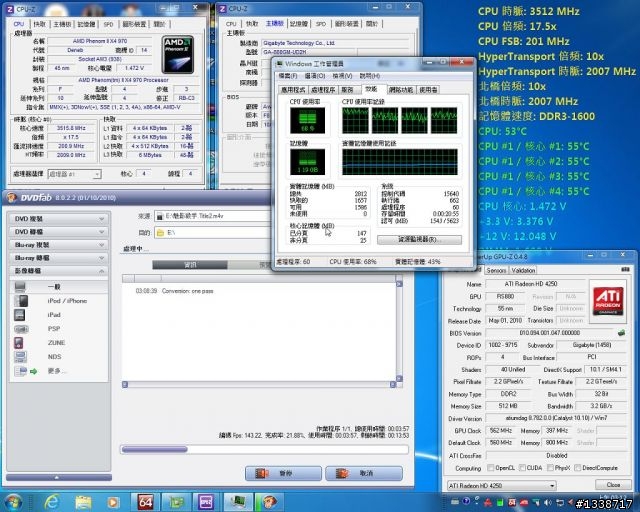Image resolution: width=640 pixels, height=512 pixels.
Task: Open Windows Media Player from the taskbar
Action: pos(113,502)
